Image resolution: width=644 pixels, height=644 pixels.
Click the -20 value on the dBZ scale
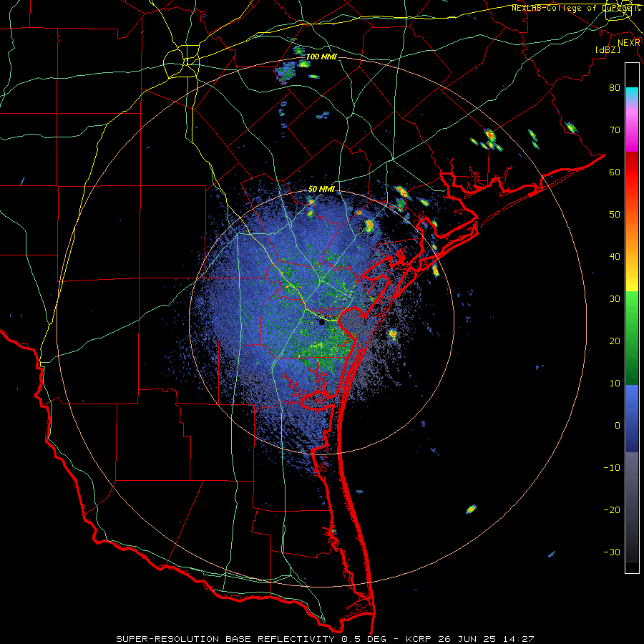[612, 509]
